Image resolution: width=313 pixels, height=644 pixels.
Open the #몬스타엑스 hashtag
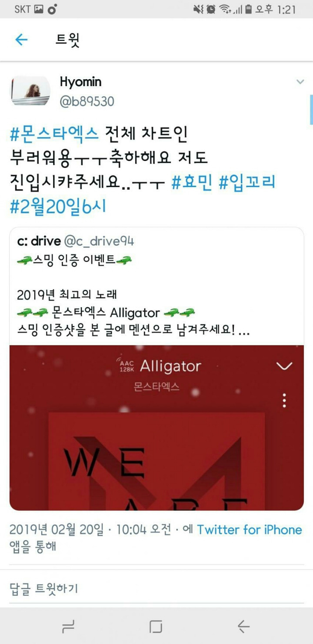55,134
